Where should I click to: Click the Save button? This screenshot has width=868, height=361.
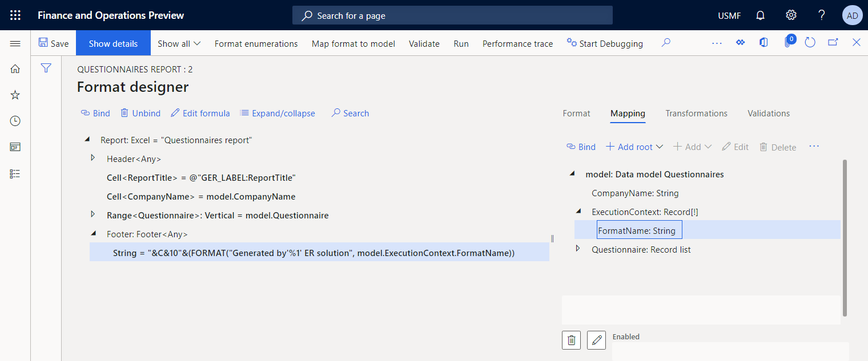(x=53, y=43)
